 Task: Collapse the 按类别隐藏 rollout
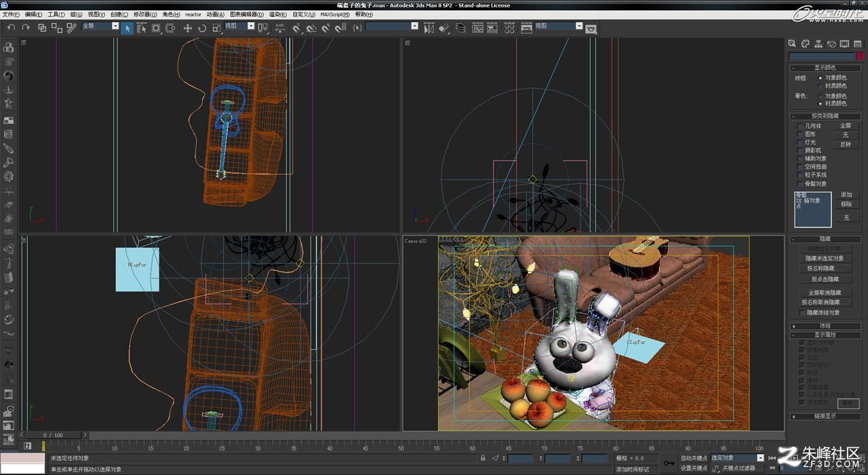pos(825,117)
